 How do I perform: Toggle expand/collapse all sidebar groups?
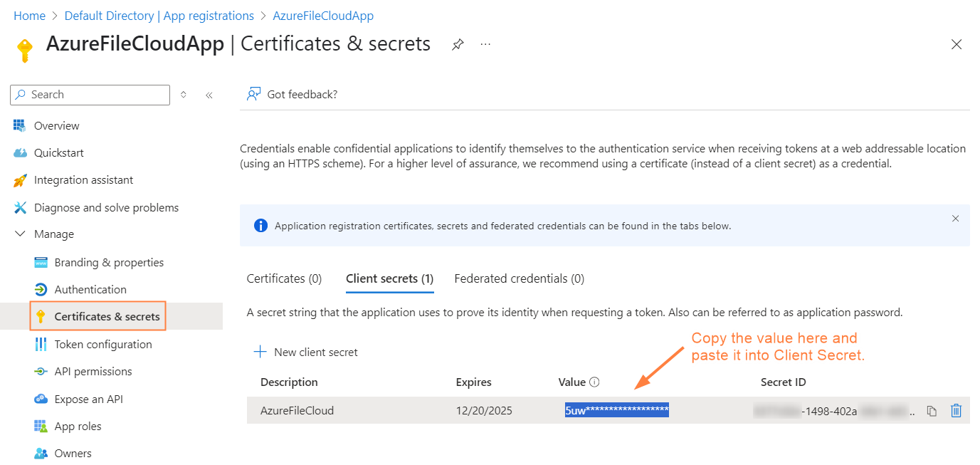(184, 95)
